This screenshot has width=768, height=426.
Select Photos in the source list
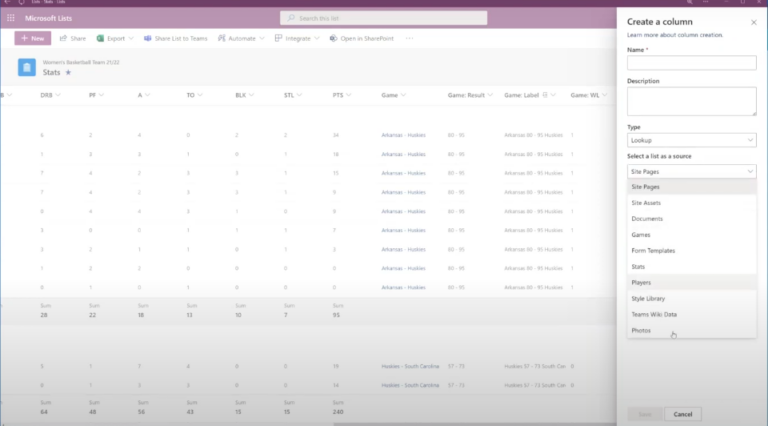coord(692,331)
